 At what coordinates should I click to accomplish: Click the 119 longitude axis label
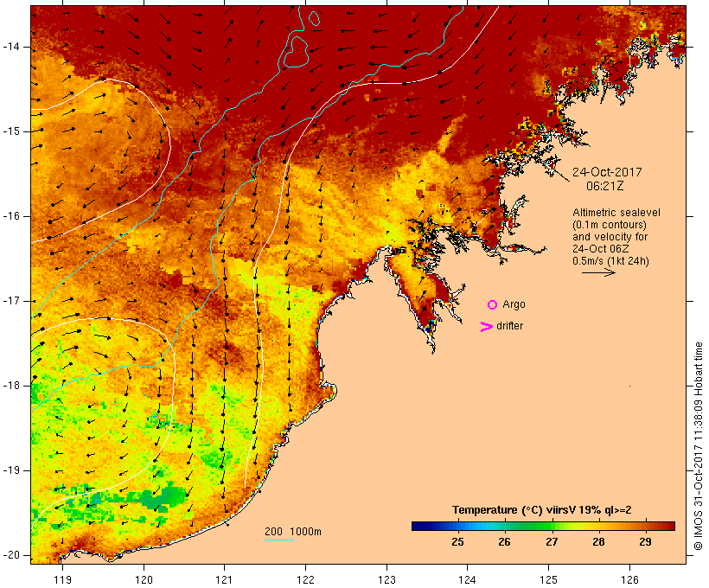tap(62, 580)
